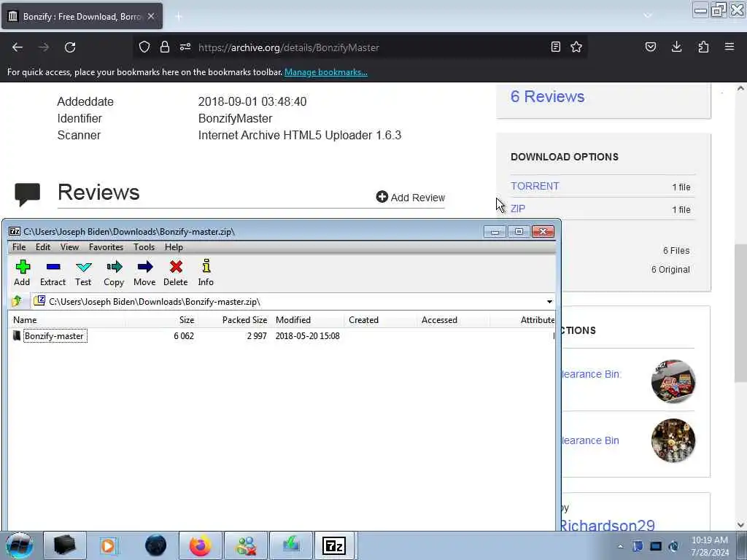Open the Windows Start menu

[19, 545]
